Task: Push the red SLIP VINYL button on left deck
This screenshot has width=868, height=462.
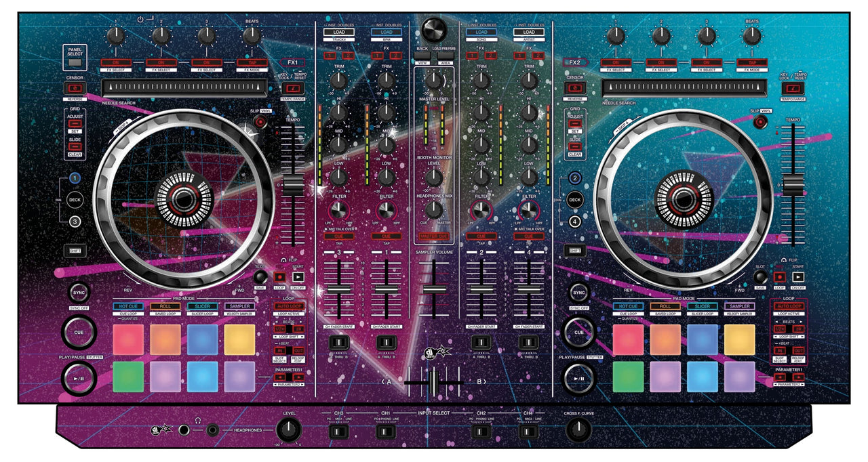Action: (260, 121)
